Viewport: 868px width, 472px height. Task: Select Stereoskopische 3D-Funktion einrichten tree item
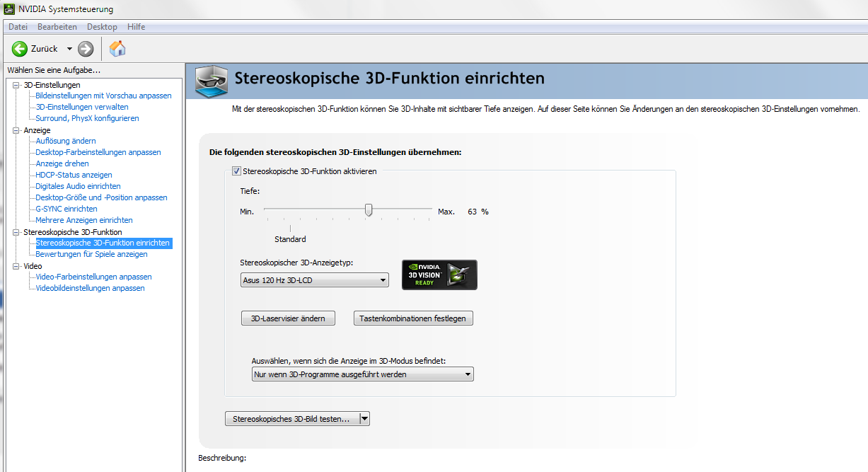[x=103, y=243]
